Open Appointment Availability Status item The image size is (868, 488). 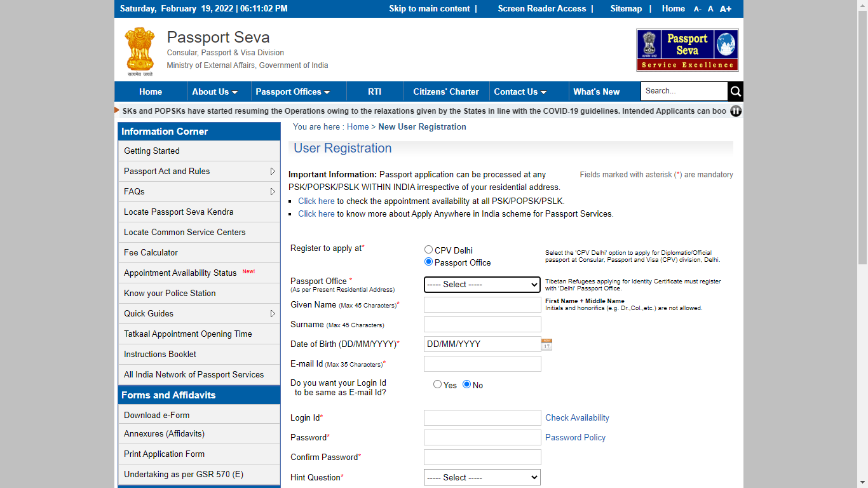[x=199, y=273]
